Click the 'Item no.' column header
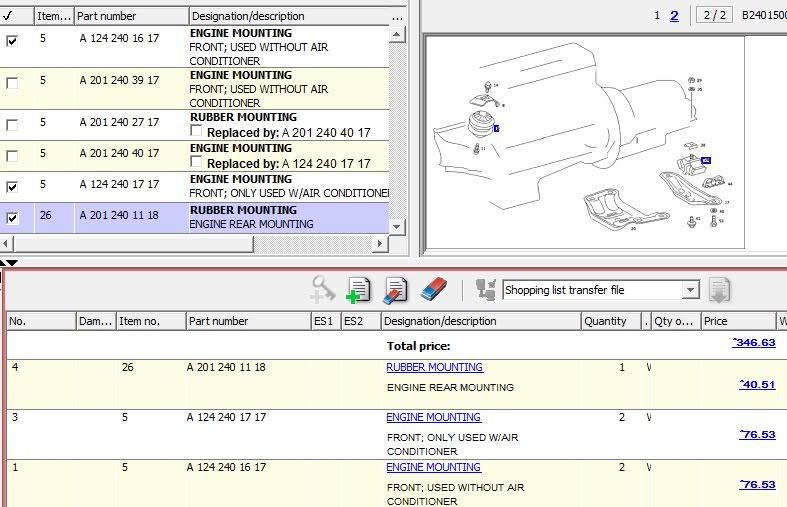 pos(151,321)
